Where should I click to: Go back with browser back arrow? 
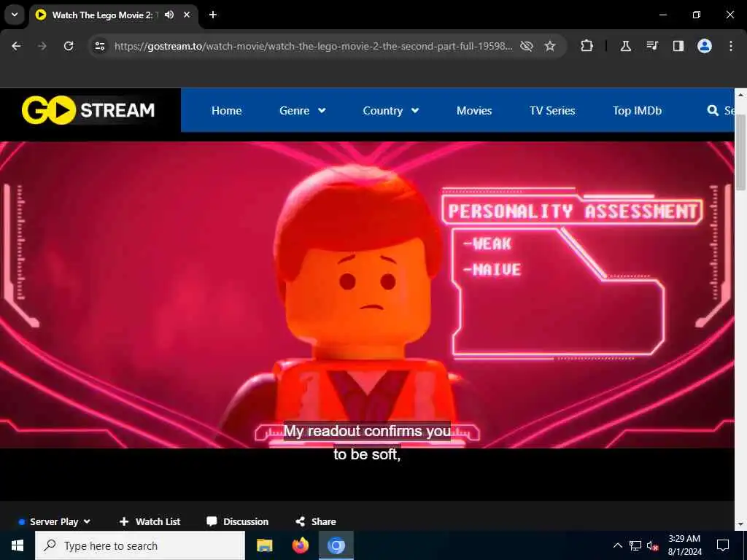[16, 46]
